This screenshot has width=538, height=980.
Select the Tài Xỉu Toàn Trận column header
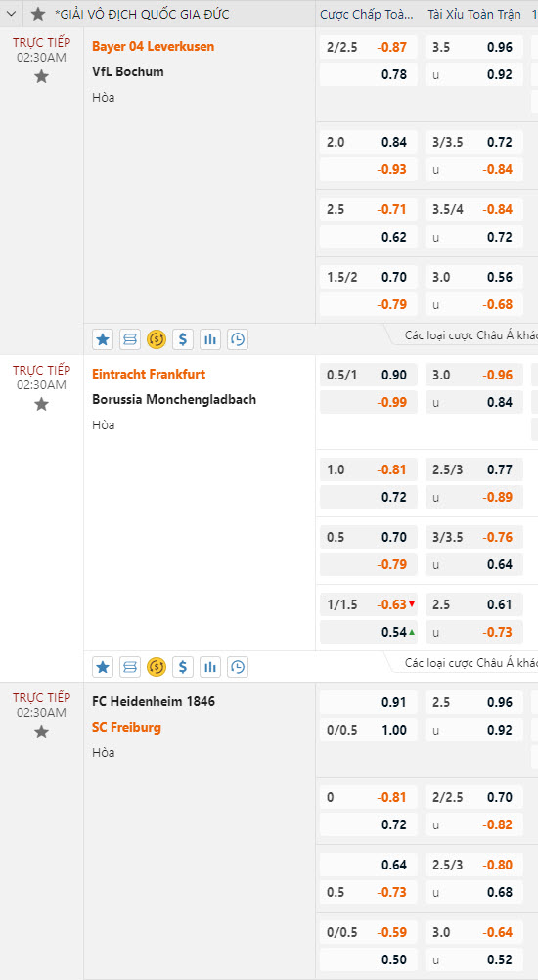click(x=474, y=14)
